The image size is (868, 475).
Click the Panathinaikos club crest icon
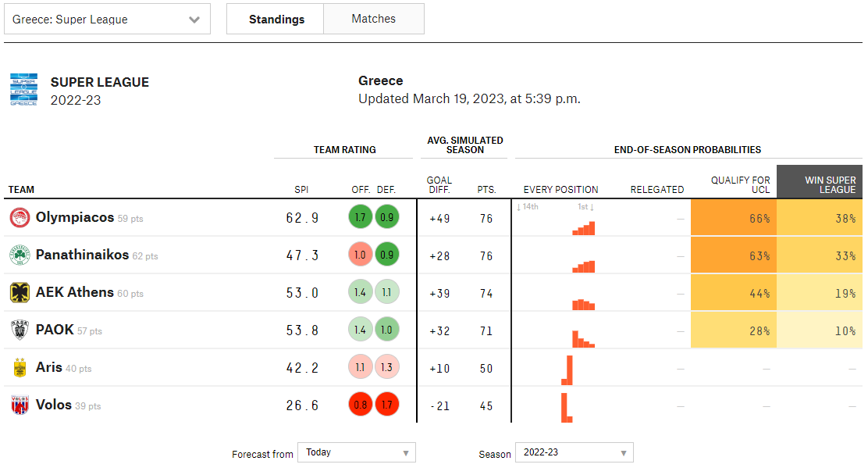(x=20, y=255)
